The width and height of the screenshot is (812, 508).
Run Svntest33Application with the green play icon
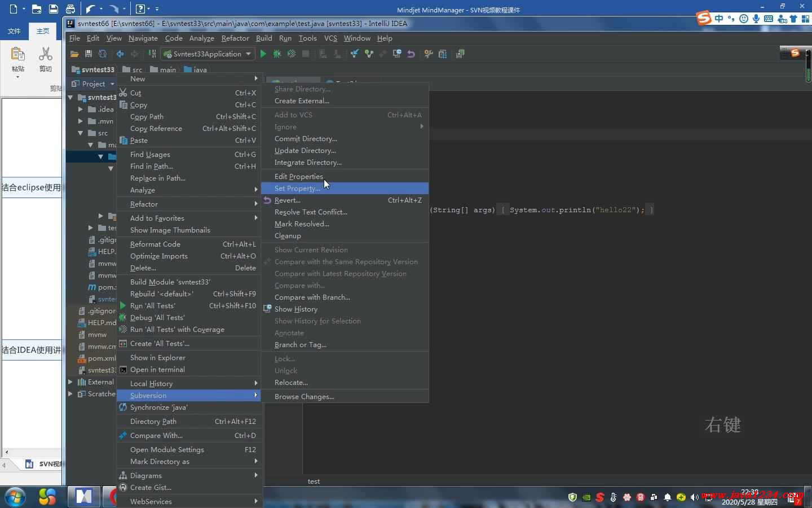[x=263, y=54]
